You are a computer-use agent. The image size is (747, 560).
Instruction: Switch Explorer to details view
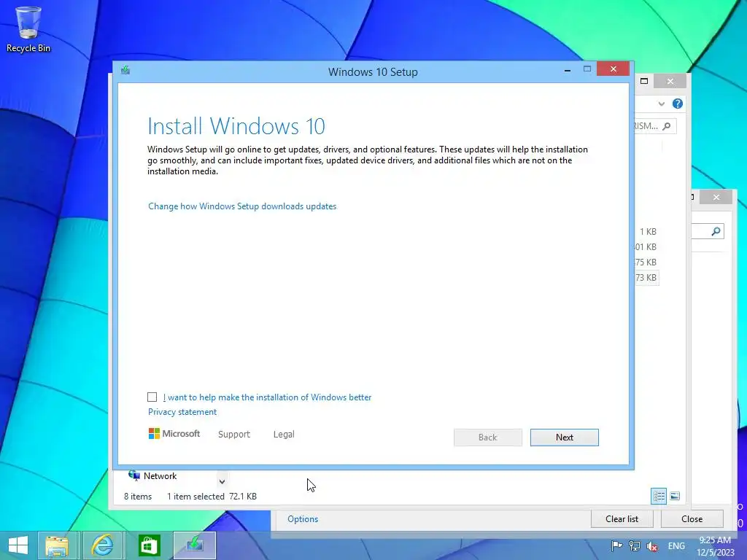coord(659,496)
